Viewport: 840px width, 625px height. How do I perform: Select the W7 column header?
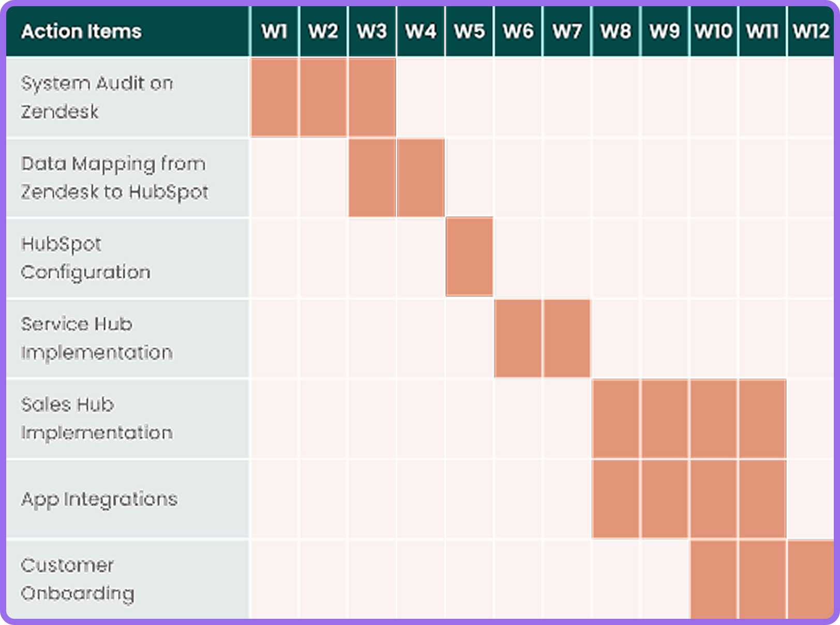(x=567, y=31)
